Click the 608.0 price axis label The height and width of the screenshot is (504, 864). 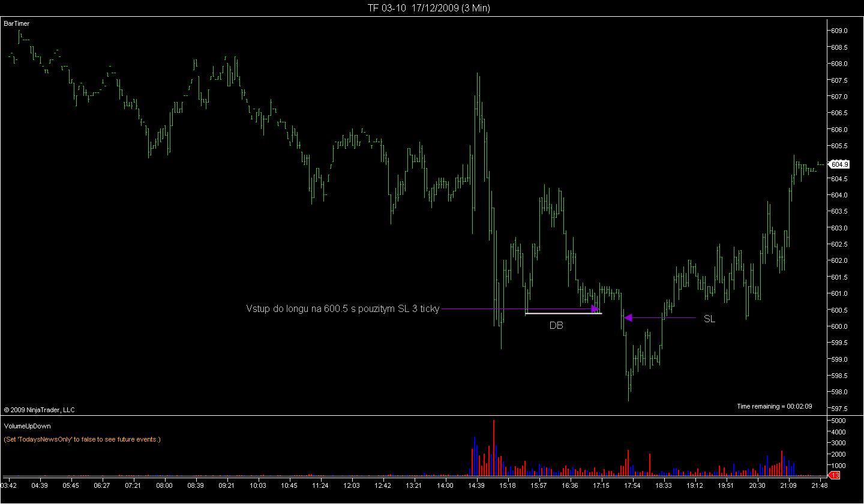(839, 64)
